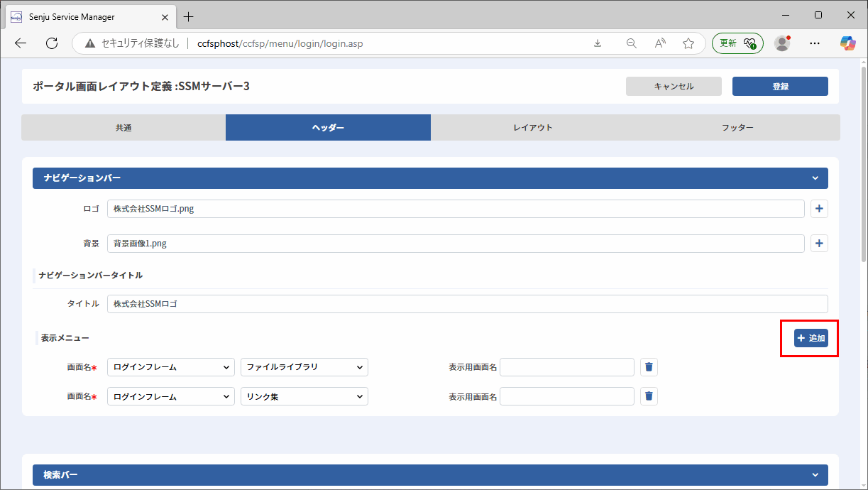Open the browser profile avatar
This screenshot has width=868, height=490.
tap(782, 43)
